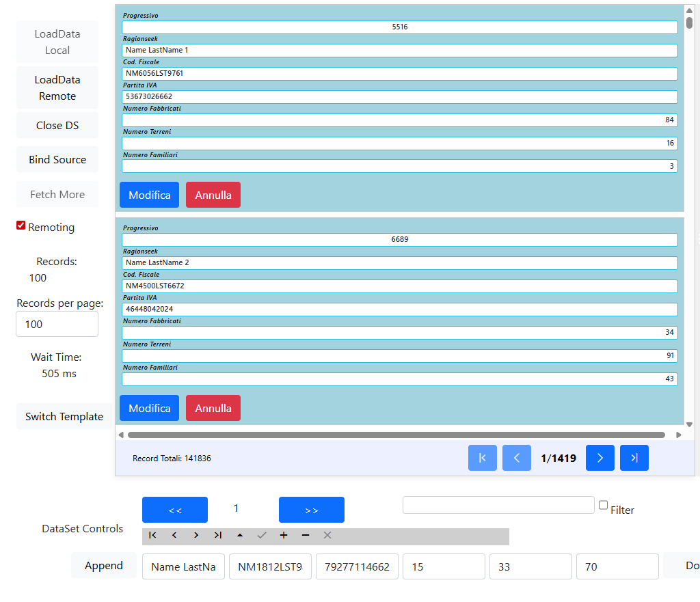The width and height of the screenshot is (700, 602).
Task: Click previous record icon in DataSet navigator
Action: pos(174,536)
